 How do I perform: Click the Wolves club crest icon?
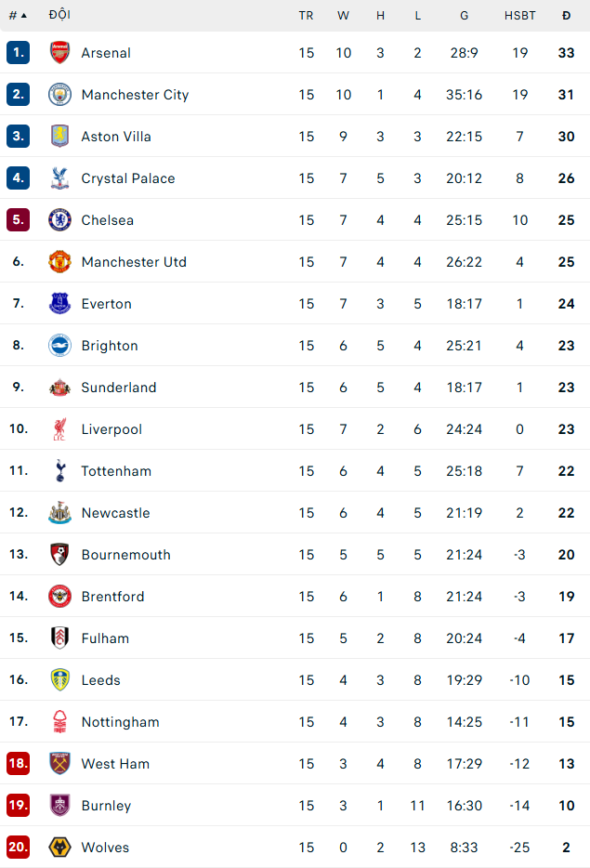click(59, 848)
